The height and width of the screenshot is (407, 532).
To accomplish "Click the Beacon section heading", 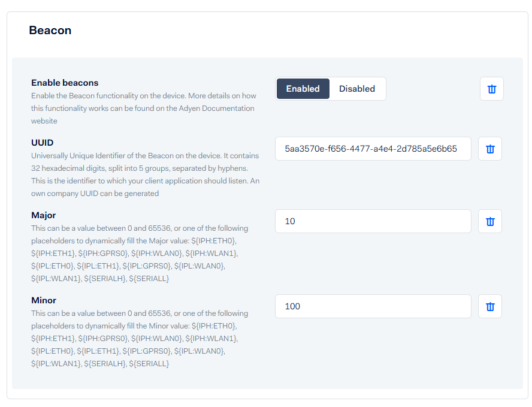I will pyautogui.click(x=50, y=30).
